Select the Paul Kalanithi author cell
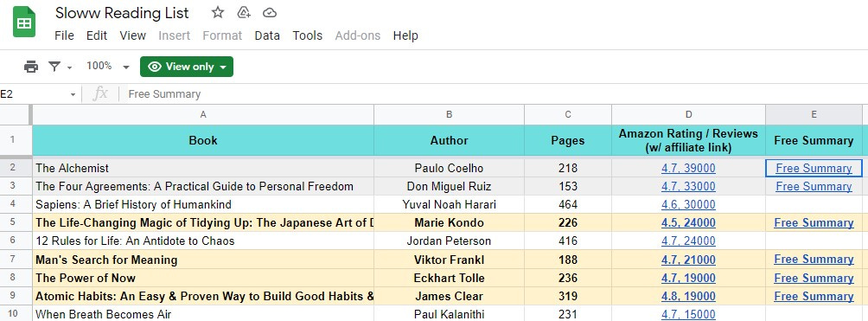The width and height of the screenshot is (868, 321). [x=449, y=314]
